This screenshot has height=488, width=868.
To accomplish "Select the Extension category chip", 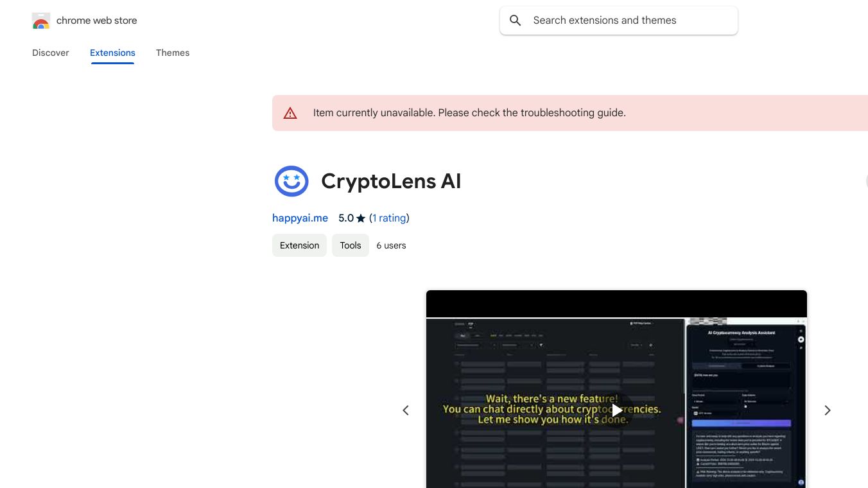I will point(299,245).
